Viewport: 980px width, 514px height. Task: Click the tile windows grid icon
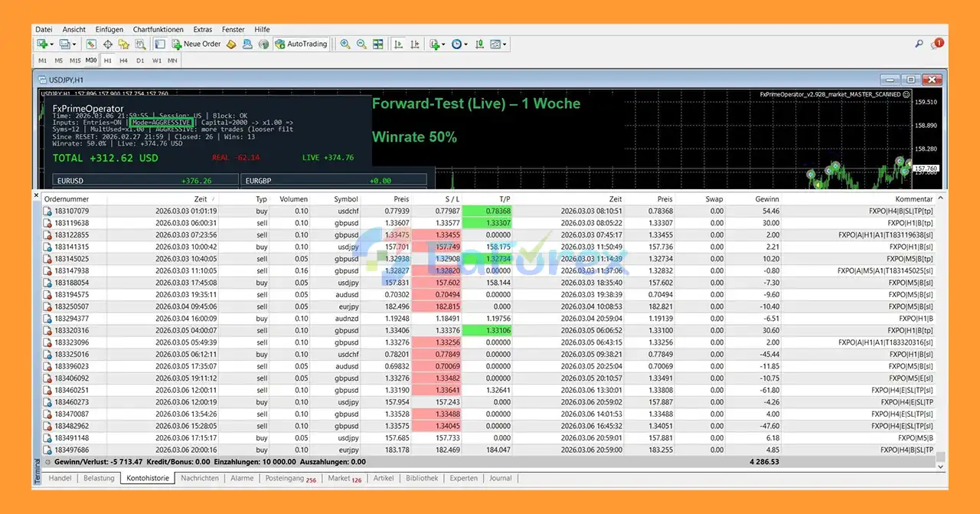pos(377,44)
